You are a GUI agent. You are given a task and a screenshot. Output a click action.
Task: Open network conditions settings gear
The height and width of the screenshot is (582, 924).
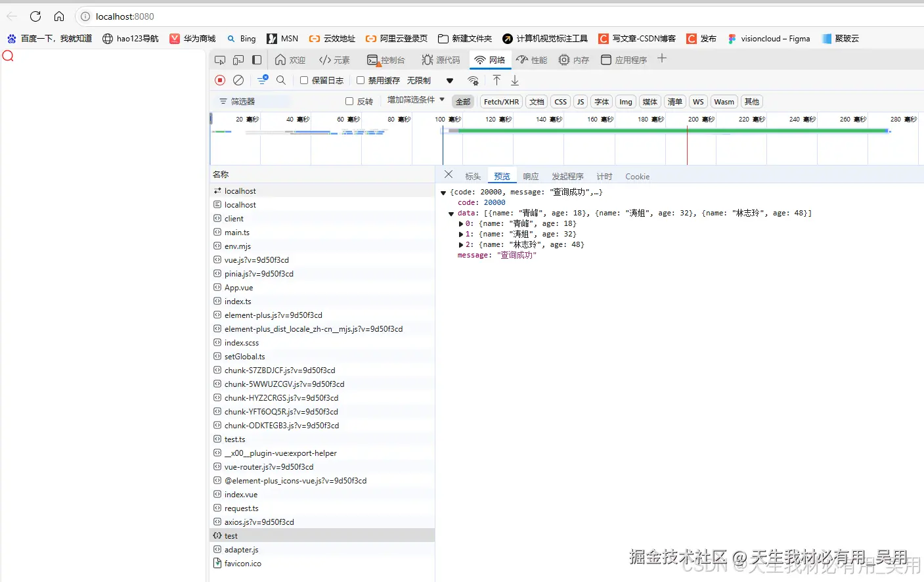click(x=473, y=79)
